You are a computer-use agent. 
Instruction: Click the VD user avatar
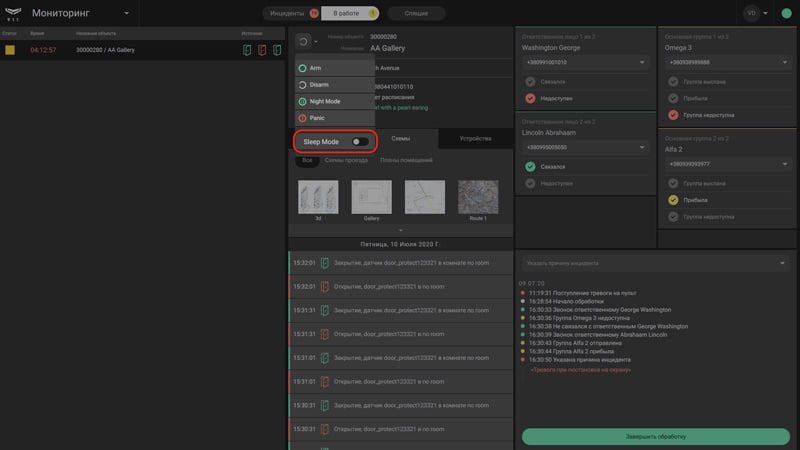coord(752,13)
